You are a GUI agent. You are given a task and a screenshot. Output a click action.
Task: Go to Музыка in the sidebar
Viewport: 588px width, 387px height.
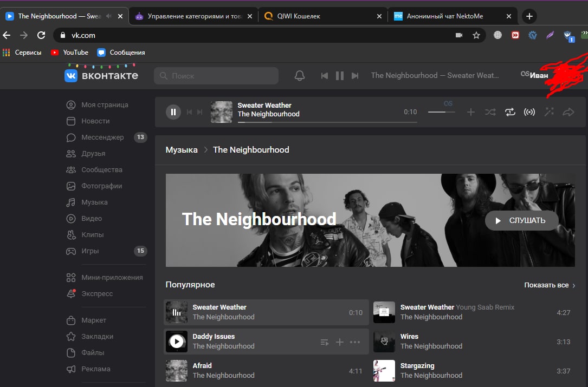tap(87, 202)
